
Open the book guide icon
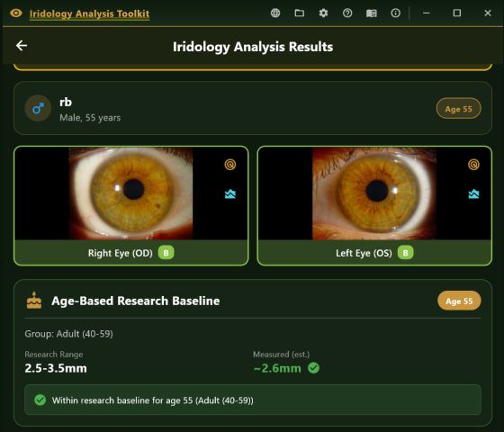[x=371, y=13]
